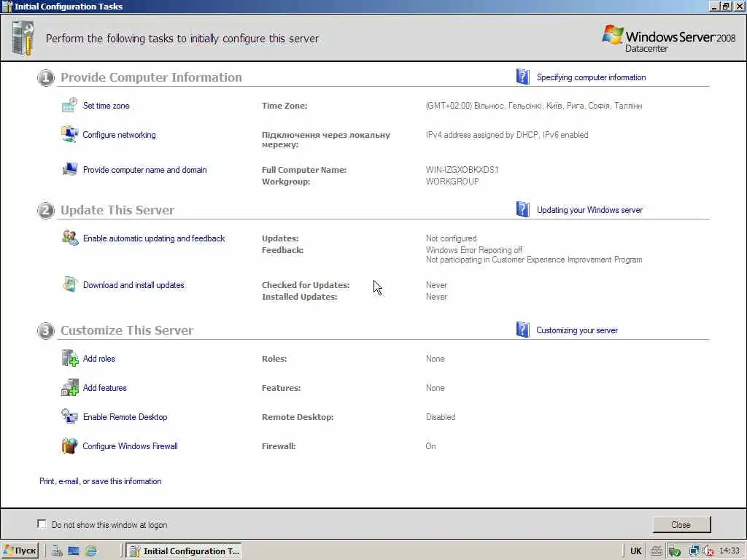This screenshot has width=747, height=560.
Task: Click the Add features icon
Action: 69,388
